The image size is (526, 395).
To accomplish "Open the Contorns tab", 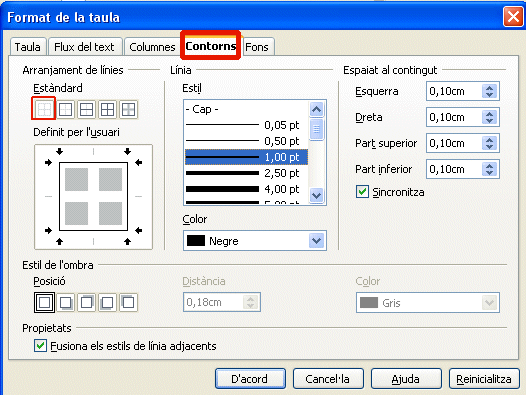I will [211, 46].
